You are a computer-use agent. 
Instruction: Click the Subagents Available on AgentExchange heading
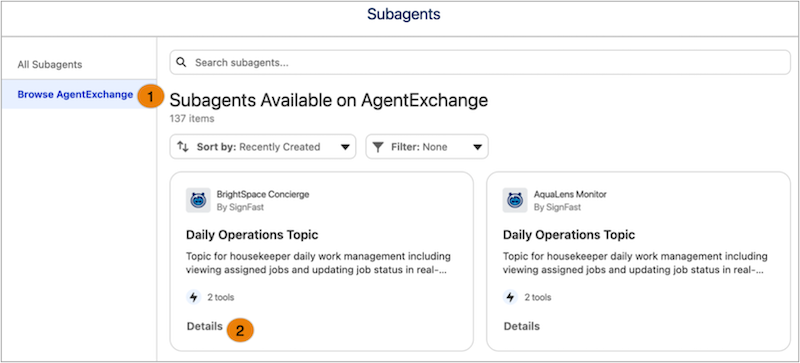pyautogui.click(x=329, y=101)
